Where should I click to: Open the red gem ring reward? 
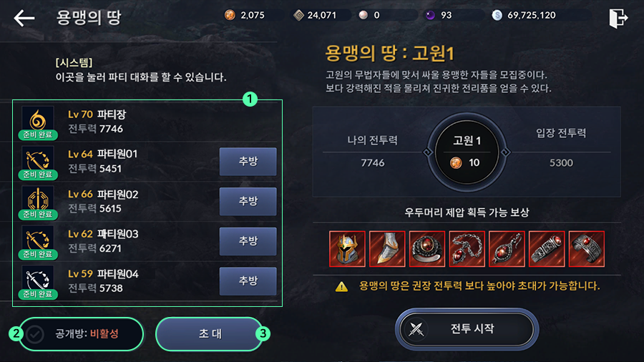click(x=426, y=249)
